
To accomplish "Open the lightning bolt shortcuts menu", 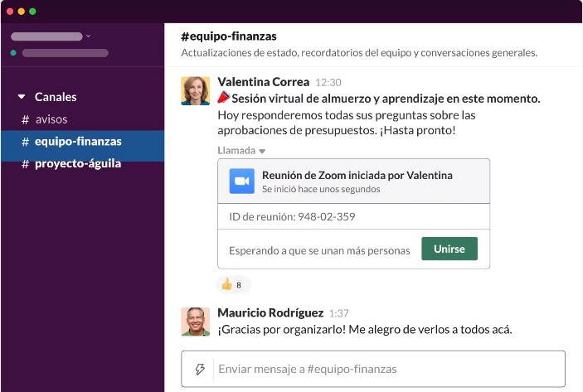I will tap(200, 369).
